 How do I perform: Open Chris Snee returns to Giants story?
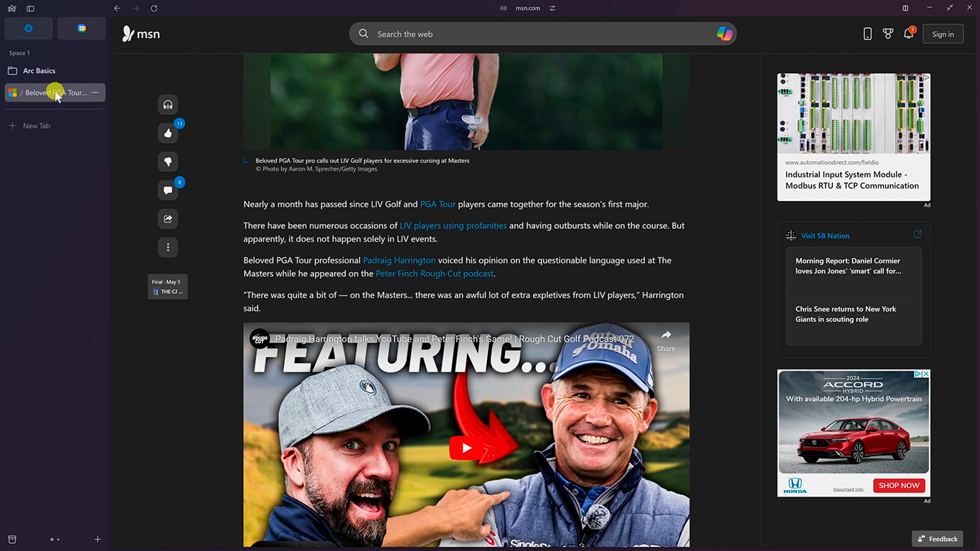tap(846, 314)
